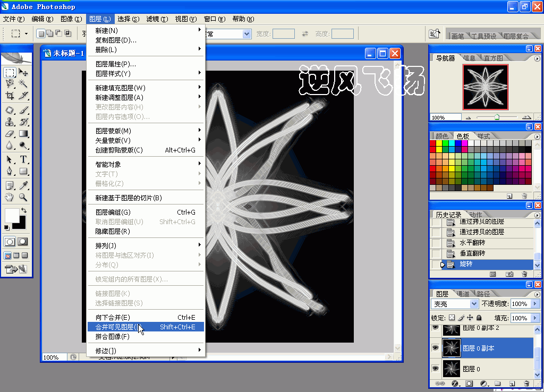Screen dimensions: 544x392
Task: Select the Lasso tool
Action: tap(10, 83)
